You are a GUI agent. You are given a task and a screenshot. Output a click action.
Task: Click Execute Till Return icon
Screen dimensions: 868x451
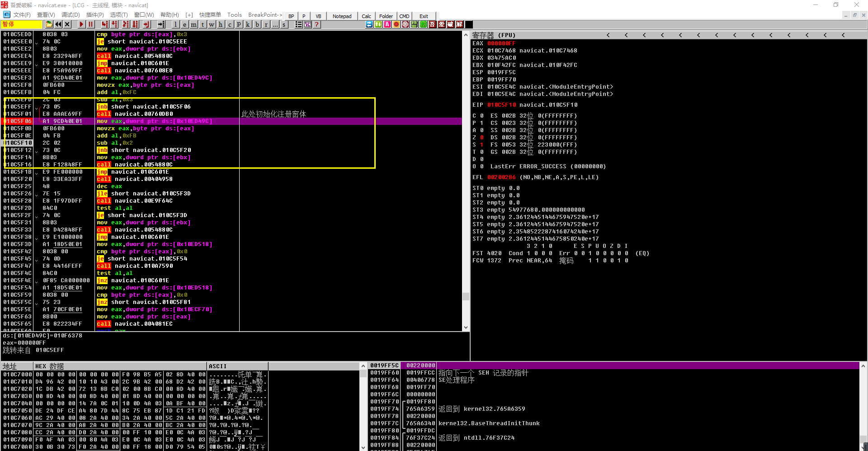click(x=146, y=24)
